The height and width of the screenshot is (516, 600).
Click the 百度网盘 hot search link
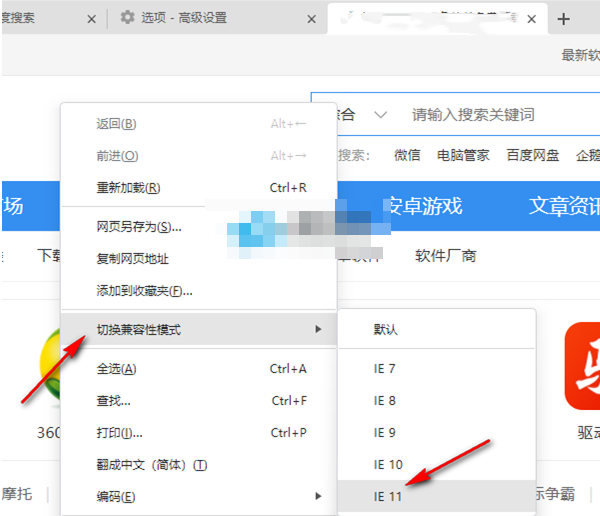(x=533, y=155)
